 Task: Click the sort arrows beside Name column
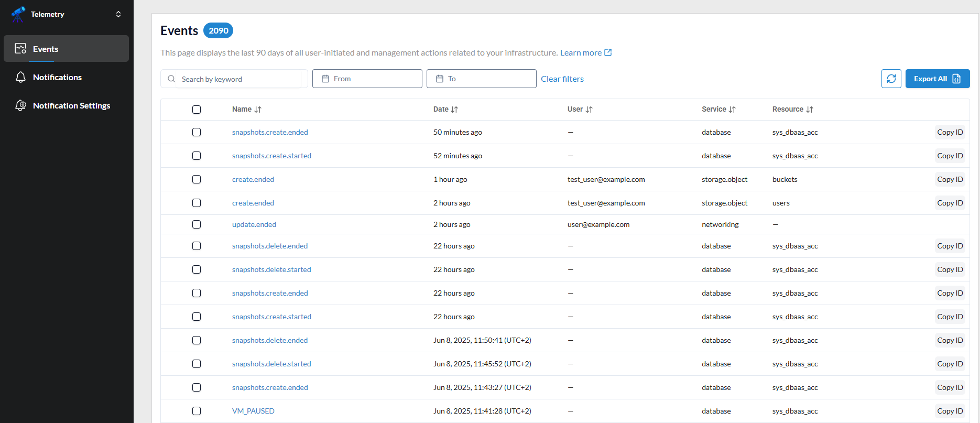pos(258,110)
